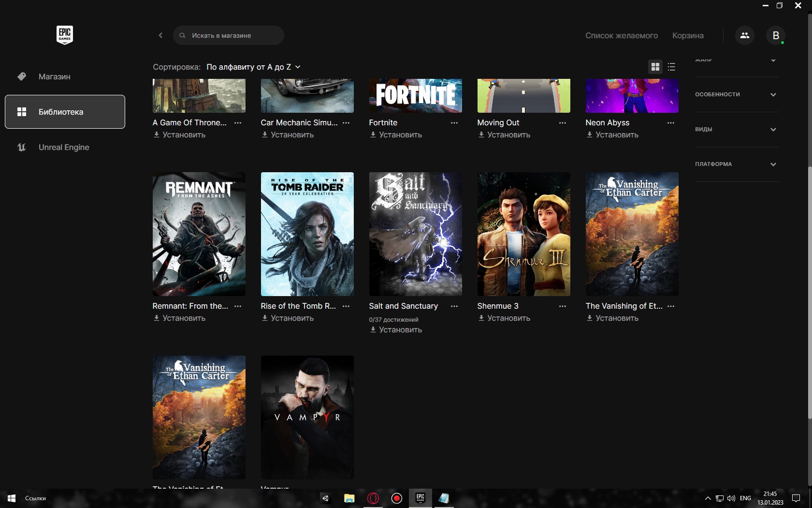This screenshot has width=812, height=508.
Task: Open the Fortnite cover
Action: click(416, 96)
